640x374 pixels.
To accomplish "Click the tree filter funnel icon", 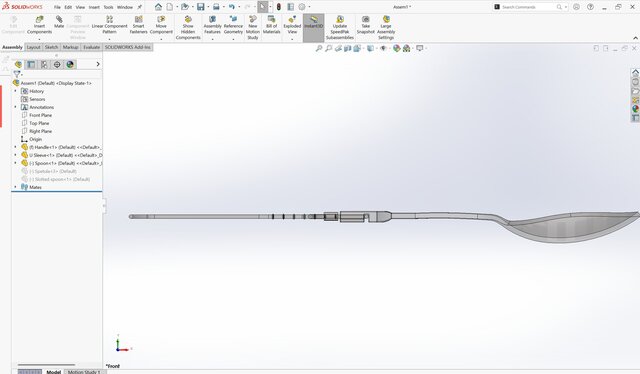I will pos(17,74).
